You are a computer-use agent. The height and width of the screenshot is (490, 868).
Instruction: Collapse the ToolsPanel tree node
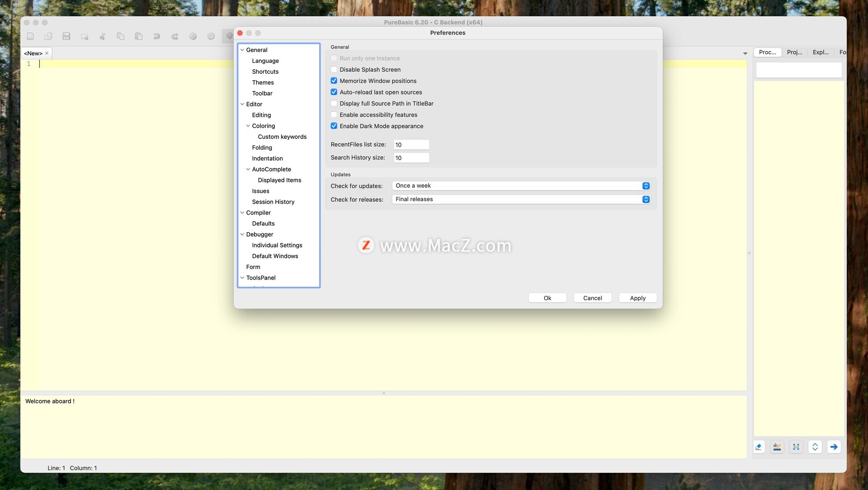click(242, 278)
